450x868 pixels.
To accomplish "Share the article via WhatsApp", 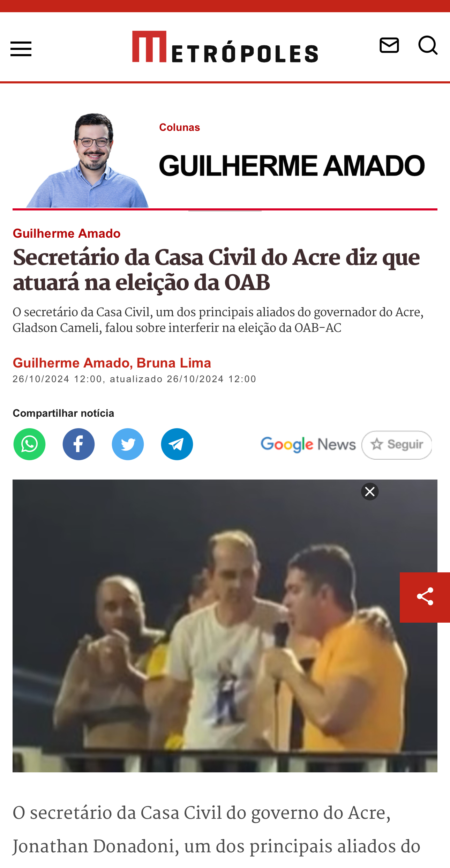I will click(29, 444).
